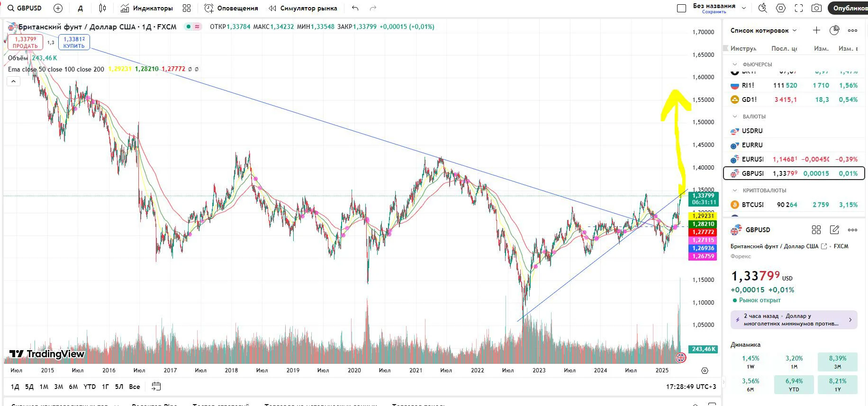Select the YTD time range
This screenshot has height=406, width=868.
click(x=90, y=387)
